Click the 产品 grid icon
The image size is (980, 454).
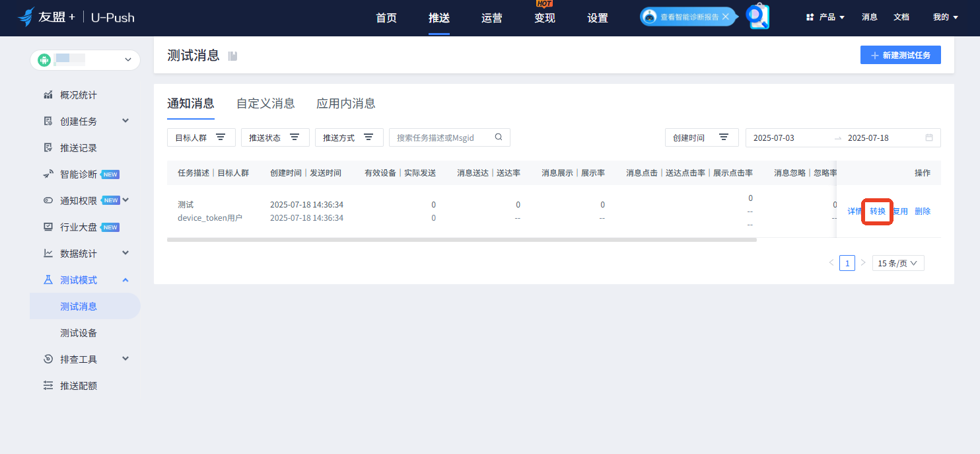(x=810, y=17)
